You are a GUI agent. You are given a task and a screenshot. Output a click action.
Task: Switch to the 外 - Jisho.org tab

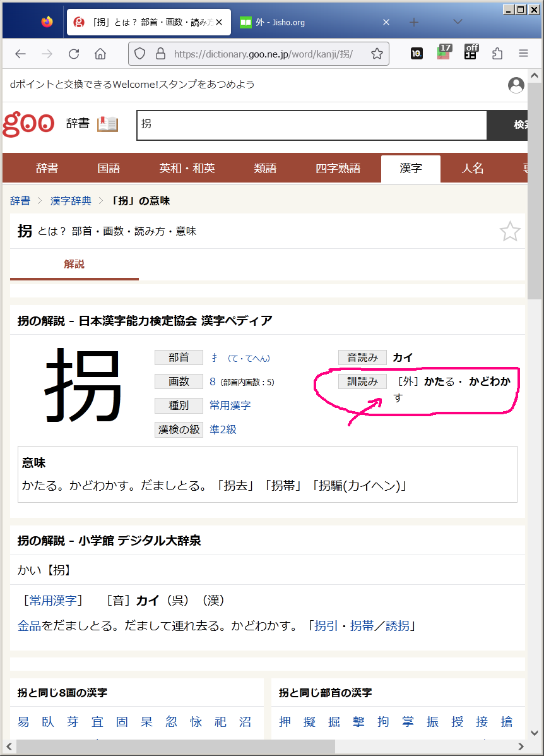pos(309,22)
